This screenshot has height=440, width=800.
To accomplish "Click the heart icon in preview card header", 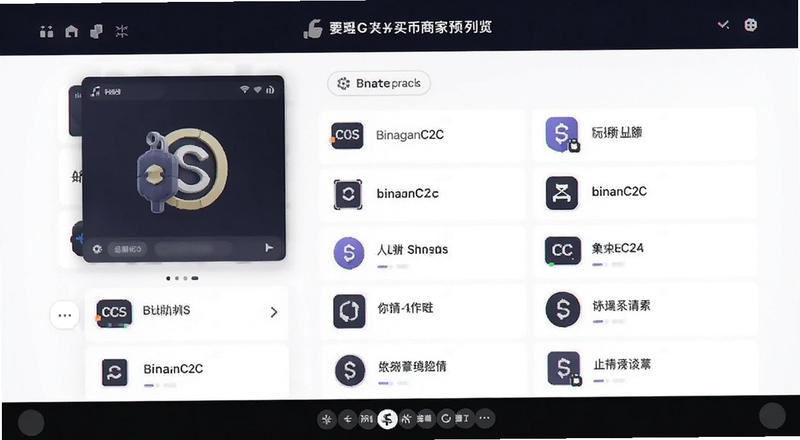I will (x=257, y=90).
